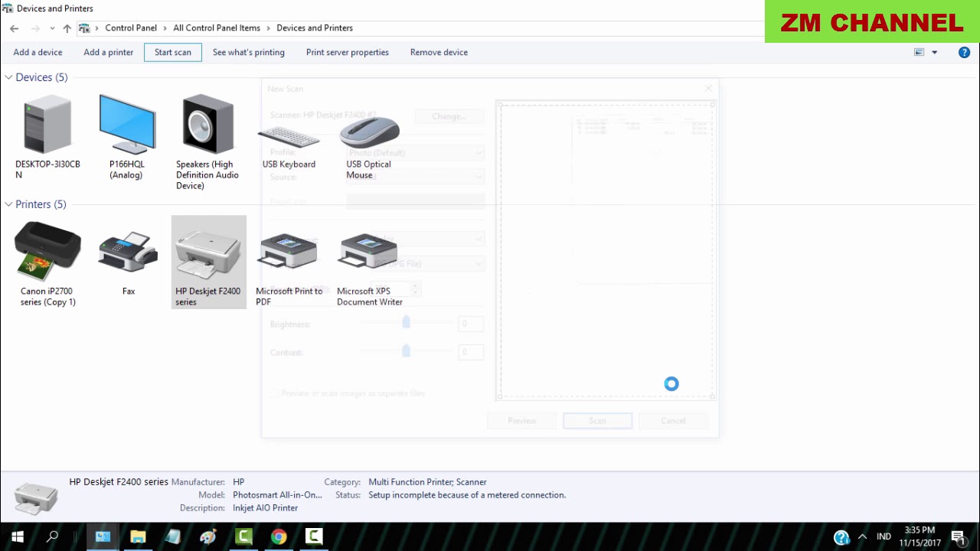Click the Devices and Printers breadcrumb
The image size is (980, 551).
click(315, 28)
